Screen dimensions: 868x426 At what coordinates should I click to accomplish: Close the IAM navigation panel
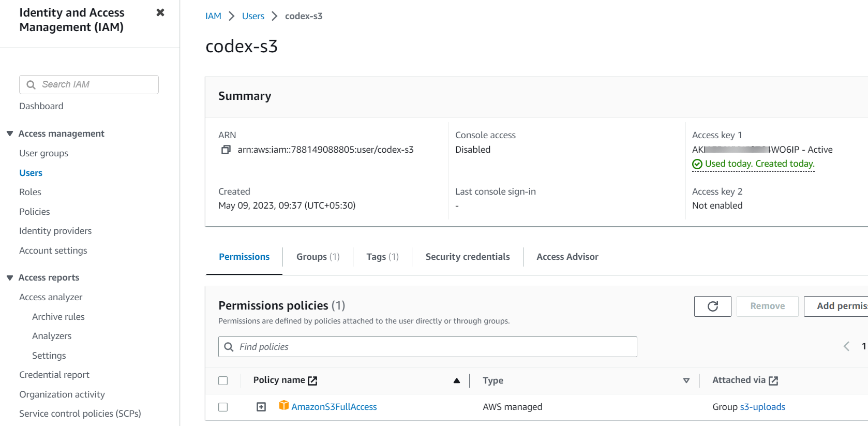[x=160, y=12]
